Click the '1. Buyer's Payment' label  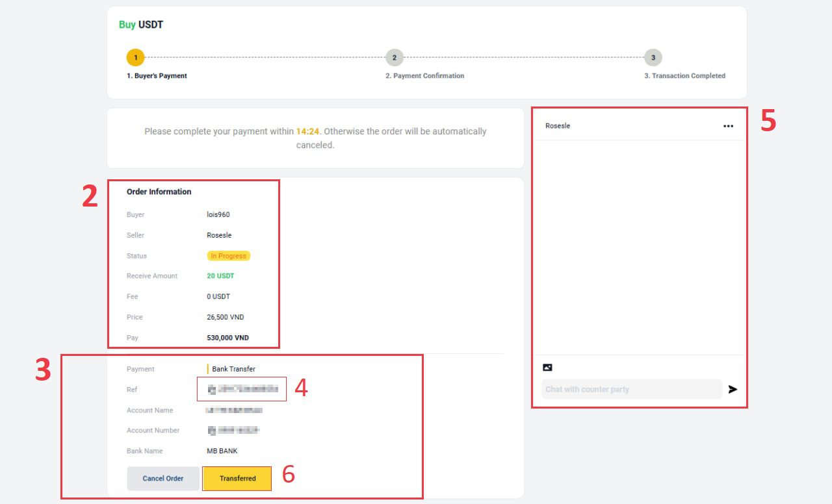pyautogui.click(x=157, y=76)
